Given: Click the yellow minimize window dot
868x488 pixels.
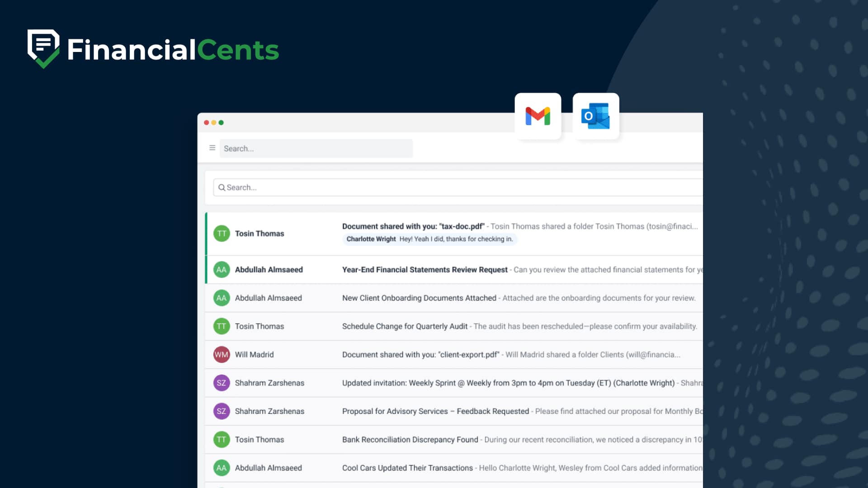Looking at the screenshot, I should (x=214, y=122).
